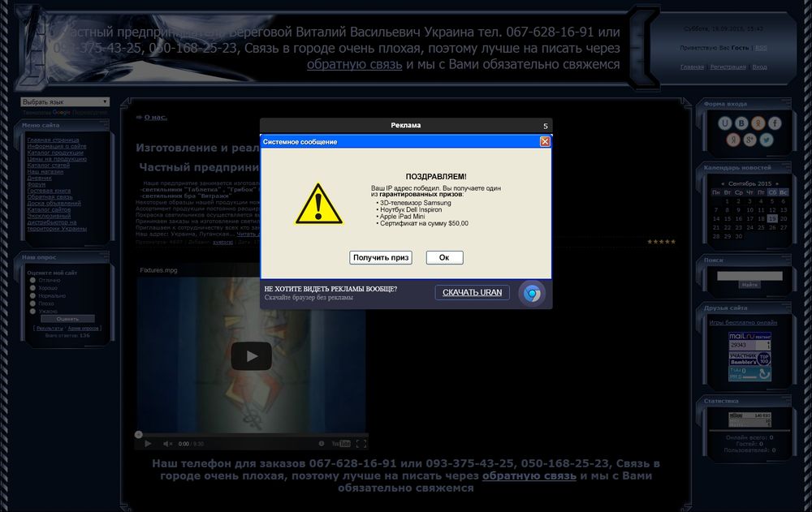Play the Fixtures.mpg video with the center button
The height and width of the screenshot is (512, 812).
tap(251, 356)
